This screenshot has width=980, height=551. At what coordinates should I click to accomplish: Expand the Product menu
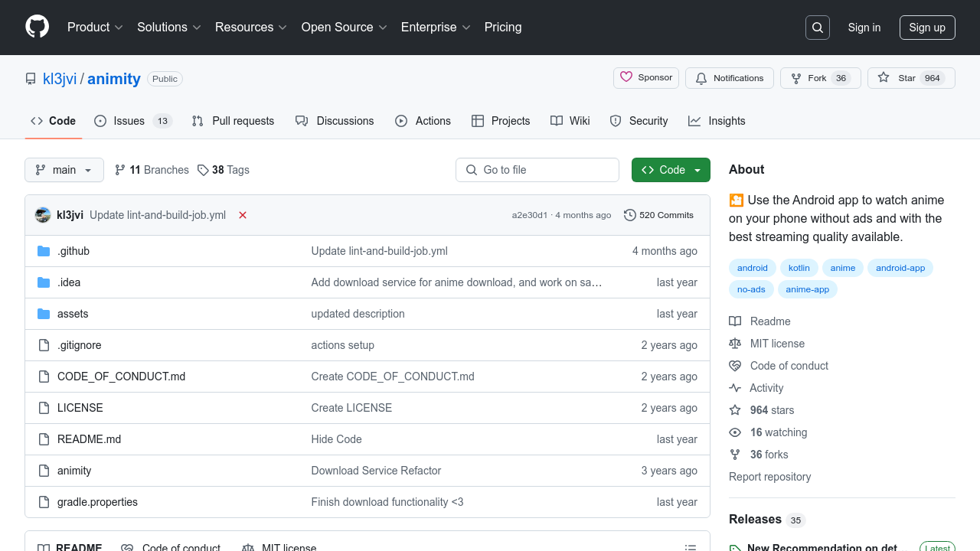click(95, 27)
